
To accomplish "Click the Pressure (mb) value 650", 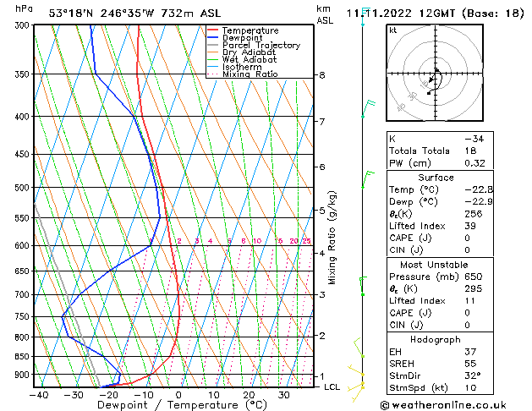I will click(474, 277).
